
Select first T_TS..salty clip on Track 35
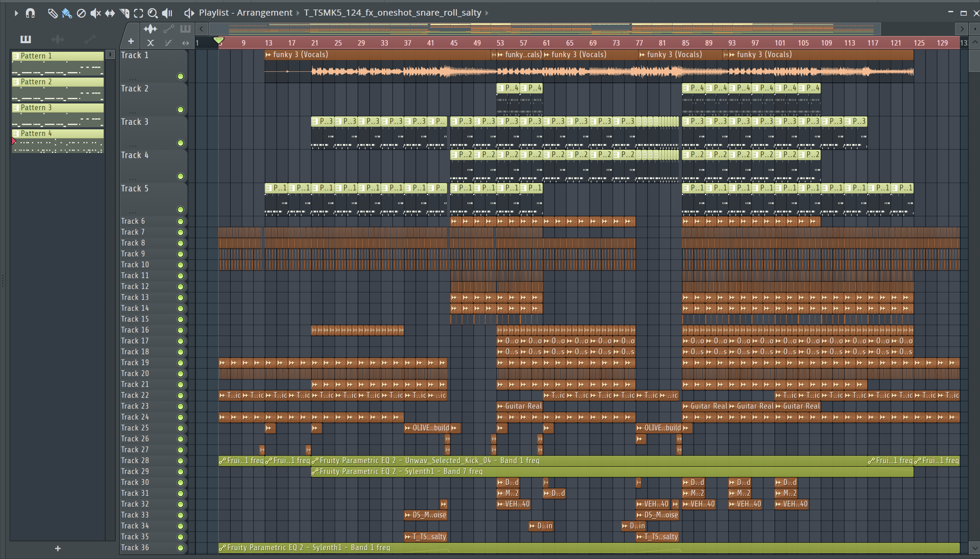[425, 537]
